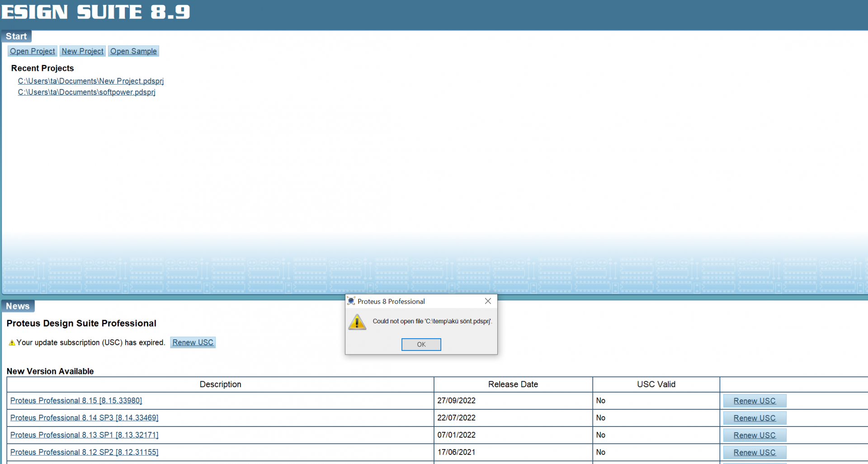Close the Proteus 8 Professional error dialog
Image resolution: width=868 pixels, height=464 pixels.
pyautogui.click(x=488, y=301)
